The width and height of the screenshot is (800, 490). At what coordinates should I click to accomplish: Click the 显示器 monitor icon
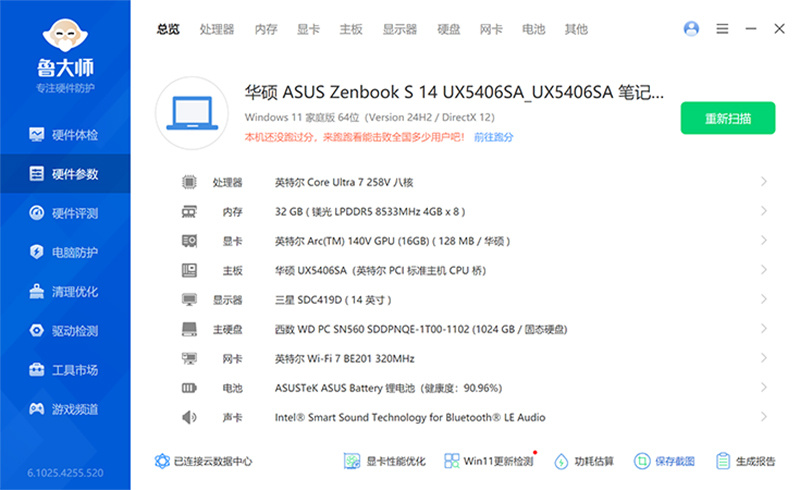coord(189,300)
